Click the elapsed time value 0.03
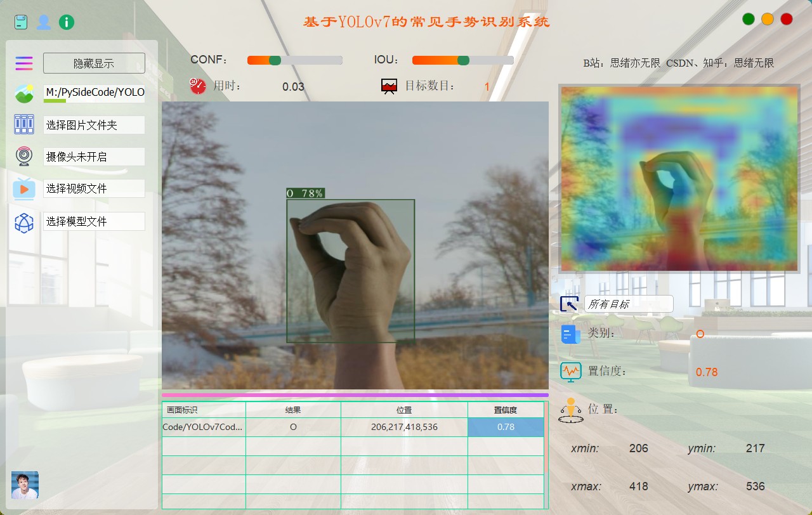The height and width of the screenshot is (515, 812). point(293,87)
